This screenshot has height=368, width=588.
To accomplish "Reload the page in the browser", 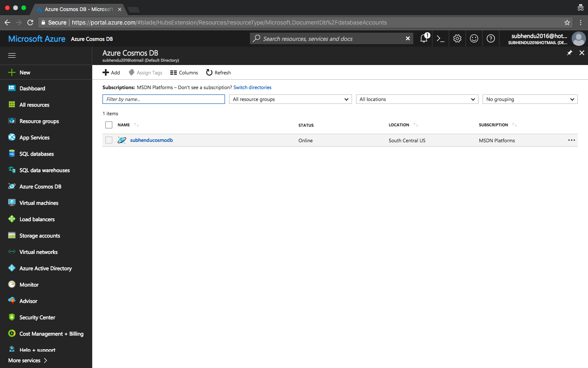I will (30, 22).
